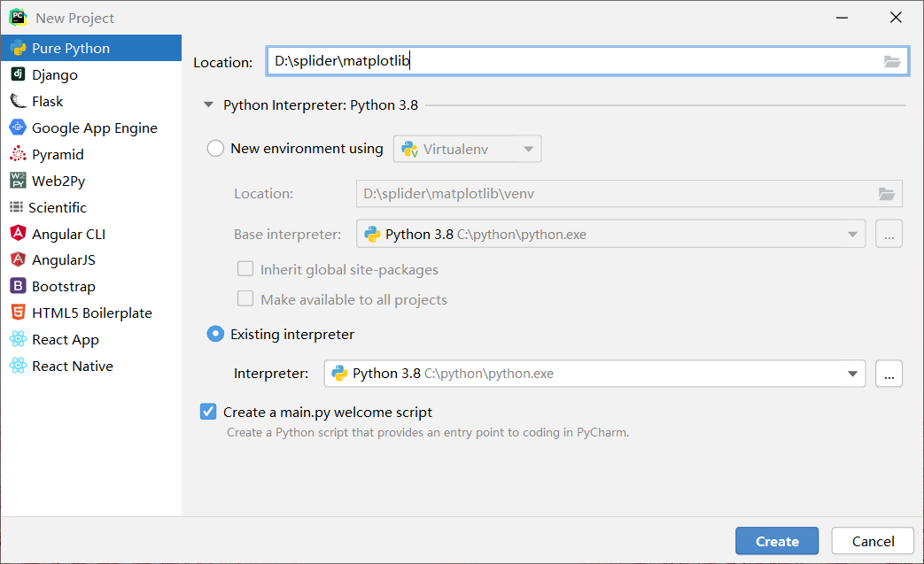The image size is (924, 564).
Task: Minimize the New Project dialog
Action: click(x=842, y=18)
